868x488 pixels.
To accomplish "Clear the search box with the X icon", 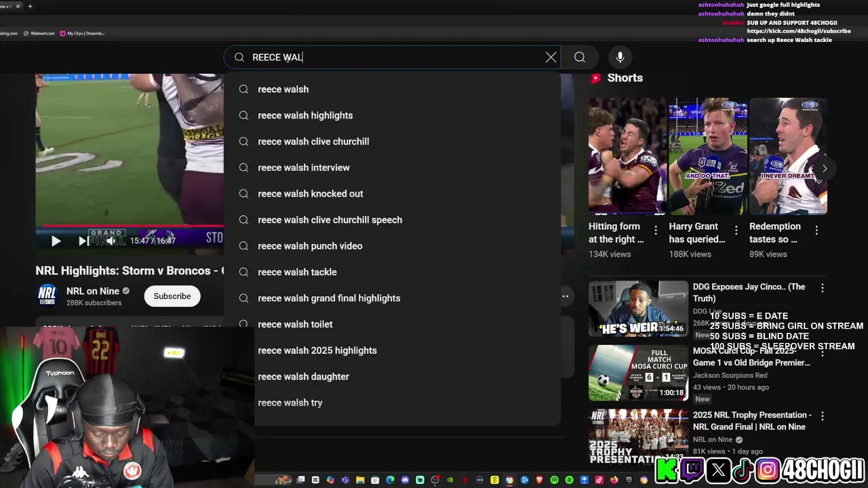I will tap(551, 58).
